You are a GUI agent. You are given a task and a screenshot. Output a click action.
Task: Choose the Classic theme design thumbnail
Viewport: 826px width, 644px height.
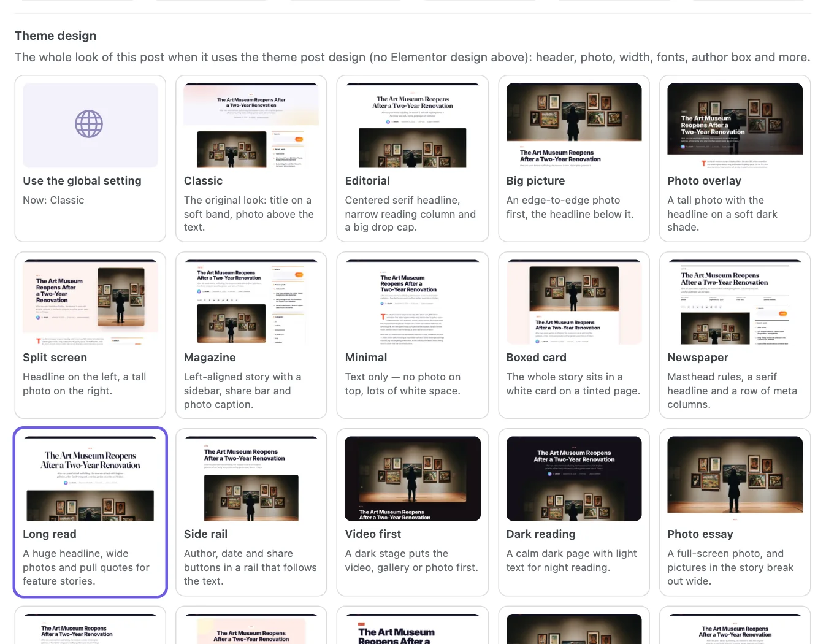pyautogui.click(x=251, y=125)
